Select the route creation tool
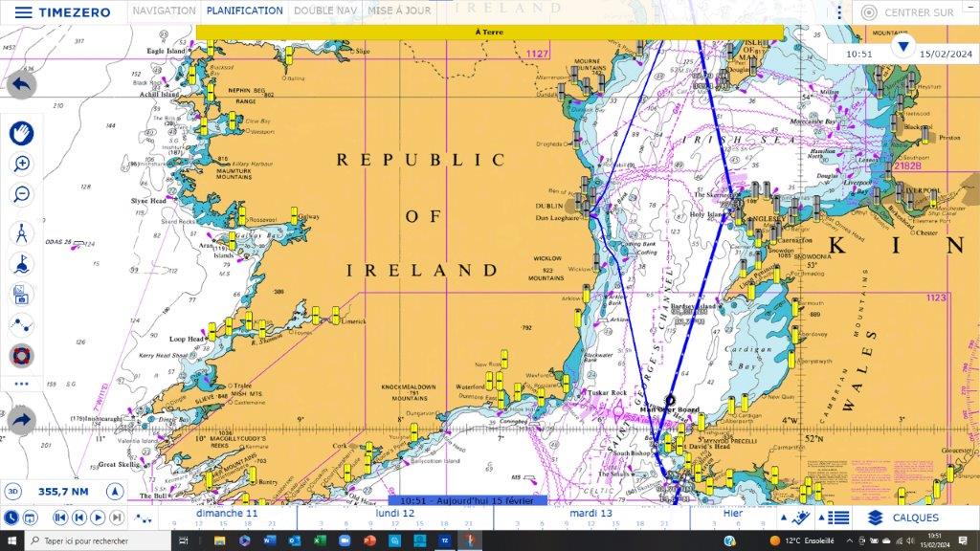Viewport: 980px width, 551px height. point(22,325)
